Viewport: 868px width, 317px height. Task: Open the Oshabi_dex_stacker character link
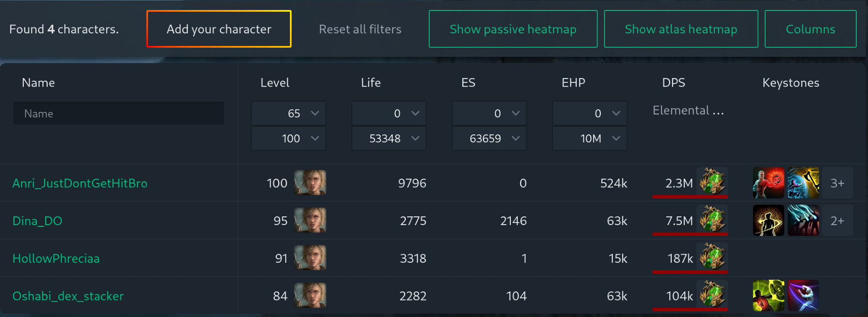68,296
